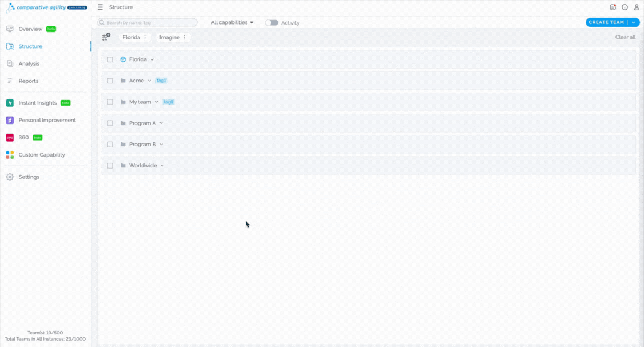
Task: Expand the Worldwide folder chevron
Action: pyautogui.click(x=162, y=166)
